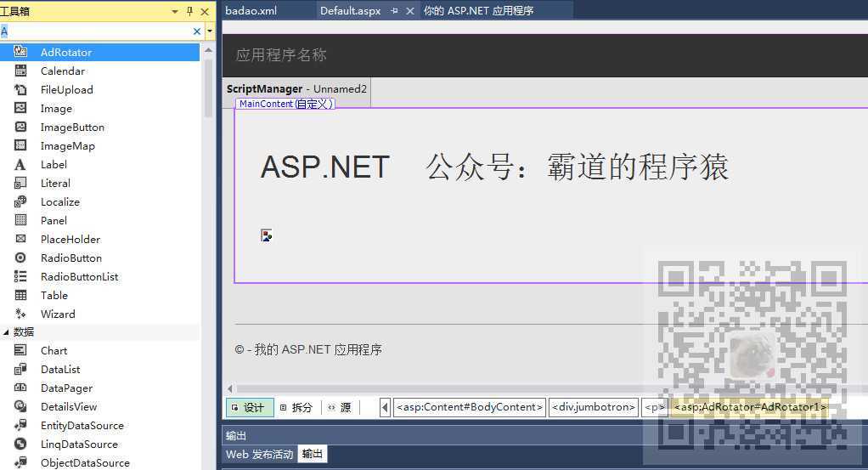Select the ScriptManager control in designer
The image size is (868, 470).
click(x=296, y=88)
